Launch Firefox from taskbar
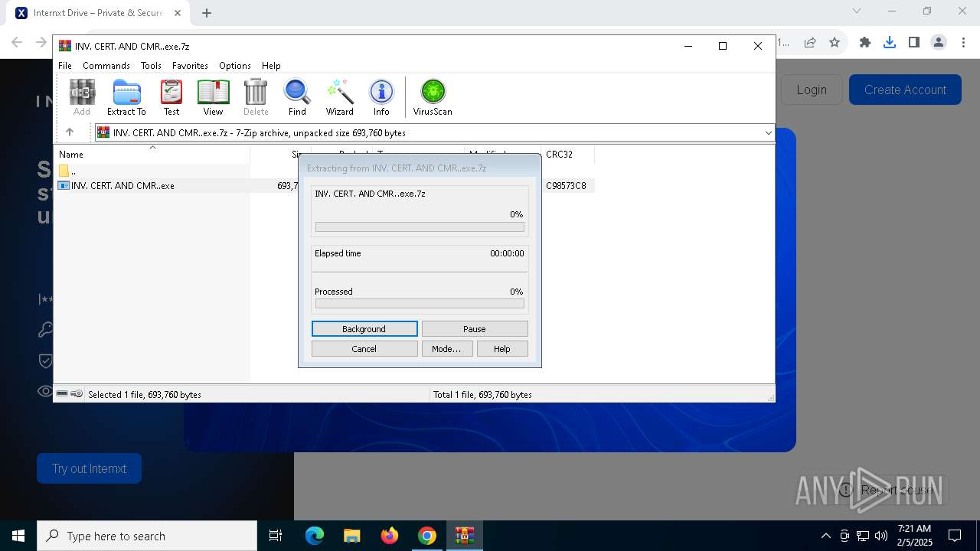 [x=390, y=536]
